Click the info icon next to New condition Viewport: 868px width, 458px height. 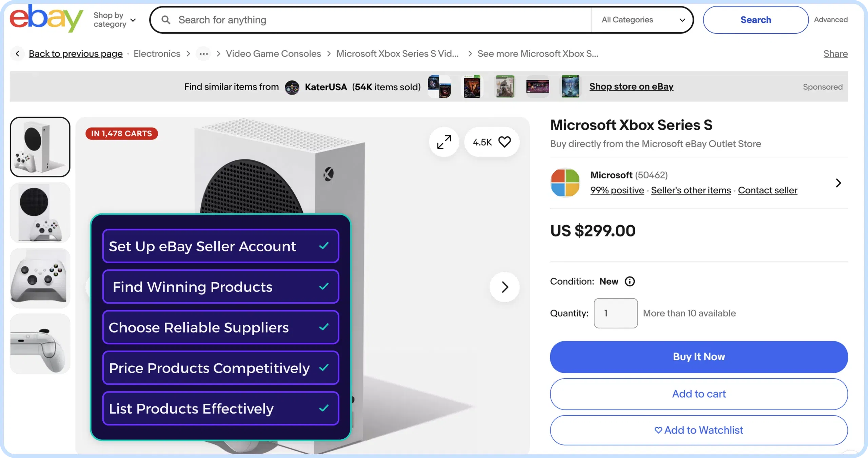pyautogui.click(x=630, y=281)
